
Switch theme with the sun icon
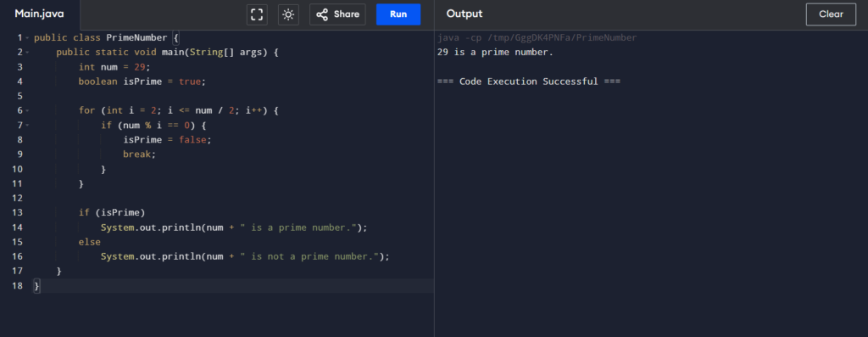(x=288, y=14)
